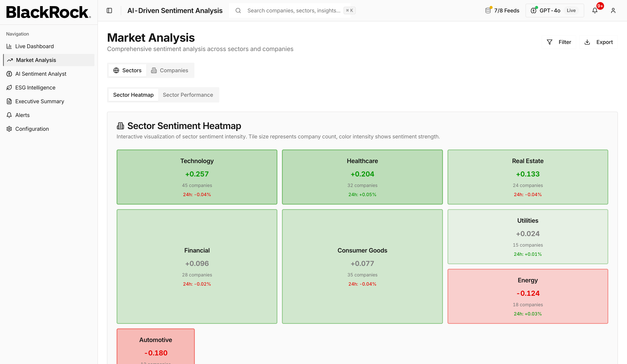The width and height of the screenshot is (627, 364).
Task: Select the Energy sector tile
Action: tap(528, 296)
